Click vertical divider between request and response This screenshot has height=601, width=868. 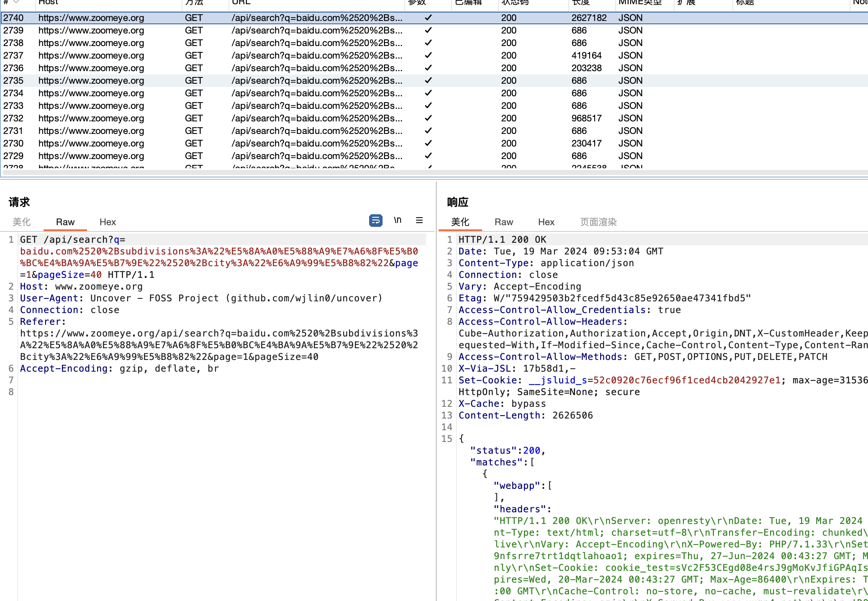[x=436, y=377]
